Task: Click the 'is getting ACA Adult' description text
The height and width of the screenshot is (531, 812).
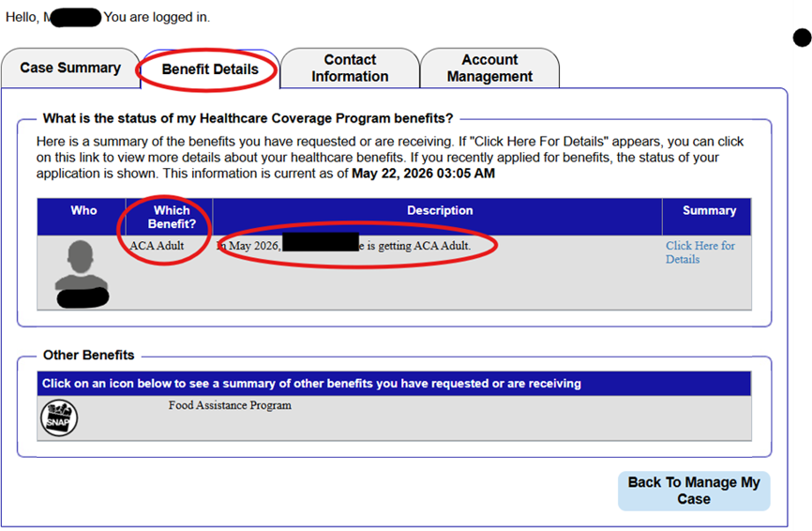Action: pos(418,246)
